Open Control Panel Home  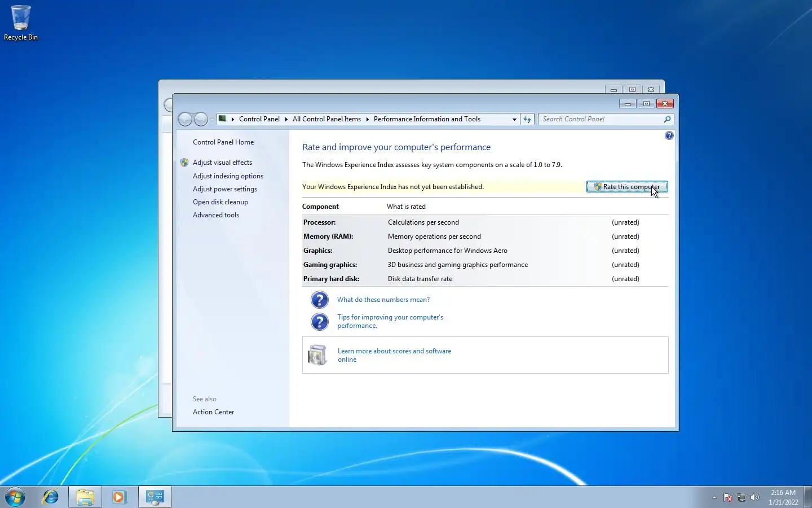223,142
